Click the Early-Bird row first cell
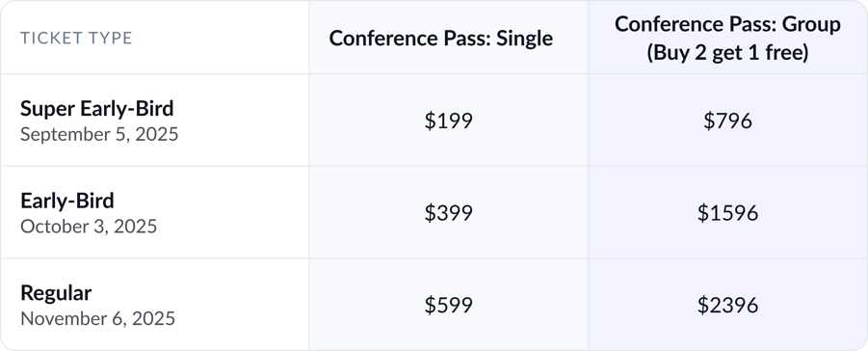Screen dimensions: 868x351 tap(154, 212)
